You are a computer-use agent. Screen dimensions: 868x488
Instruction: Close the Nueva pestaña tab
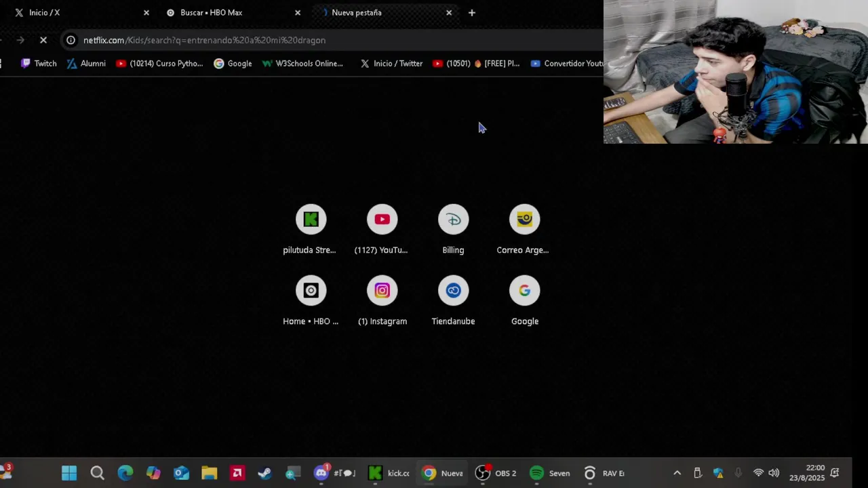(448, 12)
